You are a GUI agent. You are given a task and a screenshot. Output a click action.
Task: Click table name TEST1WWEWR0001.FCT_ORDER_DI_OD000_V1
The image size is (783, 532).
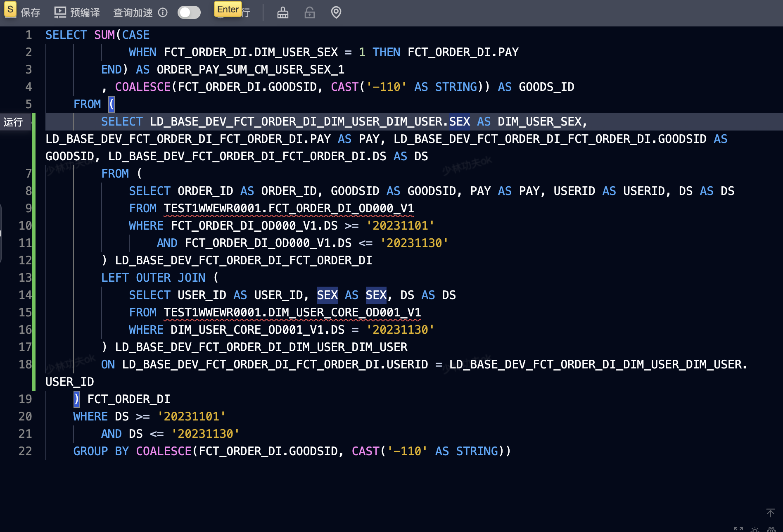(x=289, y=208)
